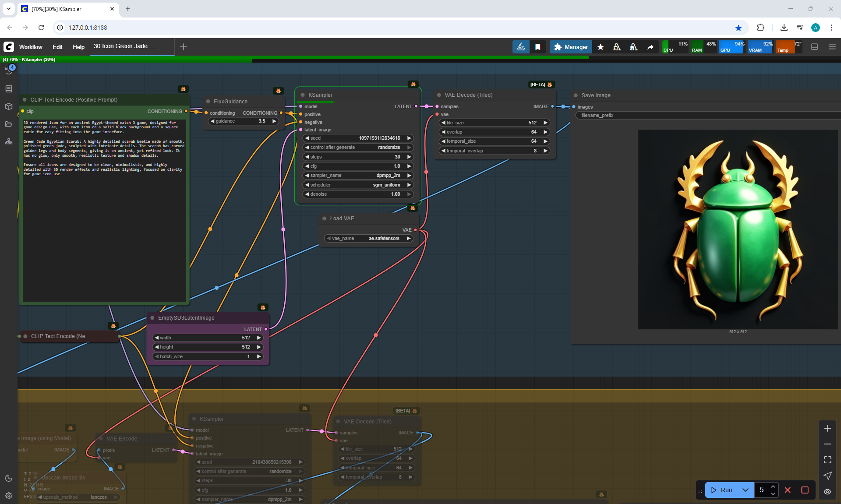Open the queue history sidebar icon
The height and width of the screenshot is (504, 841).
(9, 70)
